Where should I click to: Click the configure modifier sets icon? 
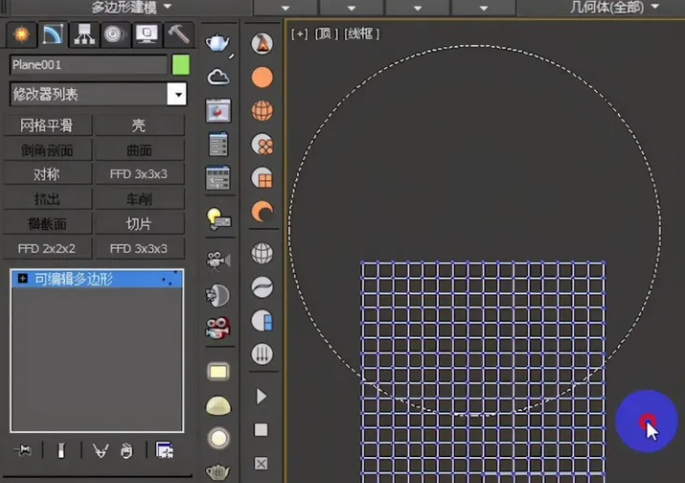[x=164, y=451]
